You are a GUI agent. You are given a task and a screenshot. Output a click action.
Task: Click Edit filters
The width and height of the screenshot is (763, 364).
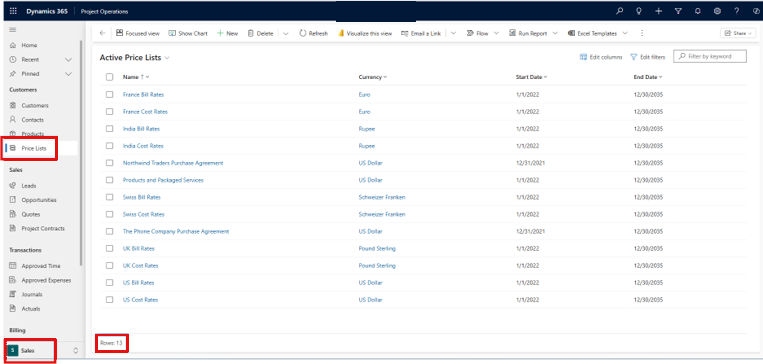[648, 57]
